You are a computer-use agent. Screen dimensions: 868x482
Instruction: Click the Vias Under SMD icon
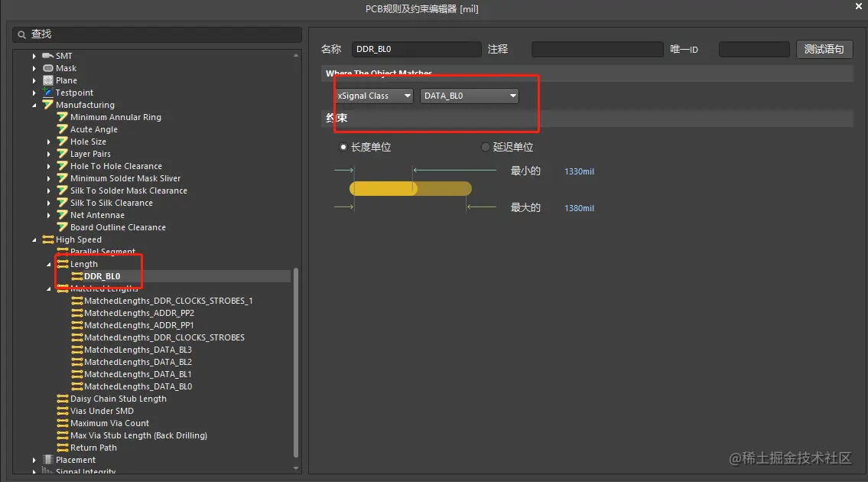[63, 411]
